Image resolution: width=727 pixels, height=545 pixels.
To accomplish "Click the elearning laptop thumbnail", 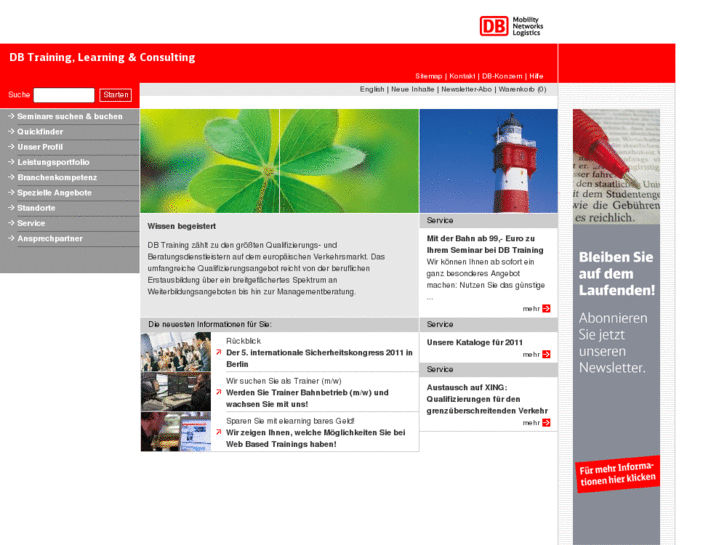I will [176, 431].
